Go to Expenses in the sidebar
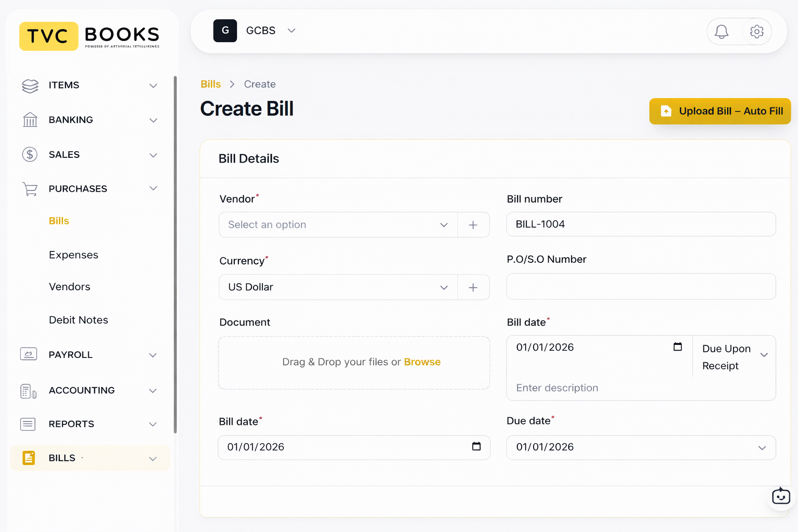Image resolution: width=798 pixels, height=532 pixels. (x=73, y=255)
